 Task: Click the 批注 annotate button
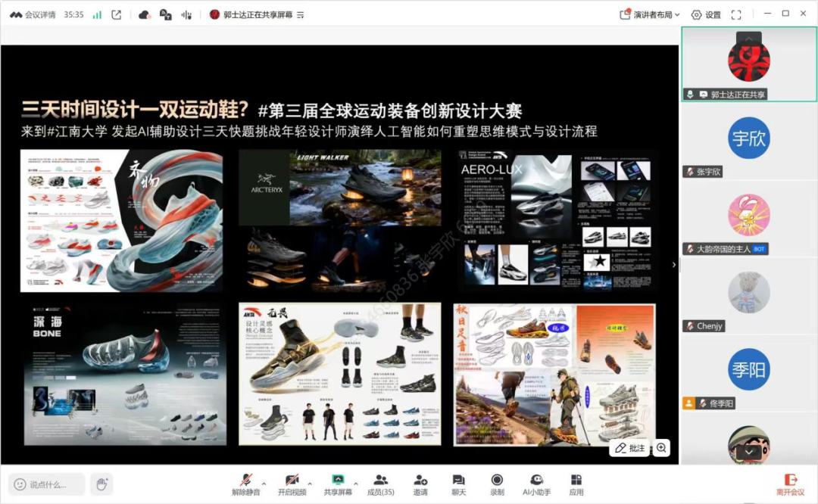pos(629,448)
